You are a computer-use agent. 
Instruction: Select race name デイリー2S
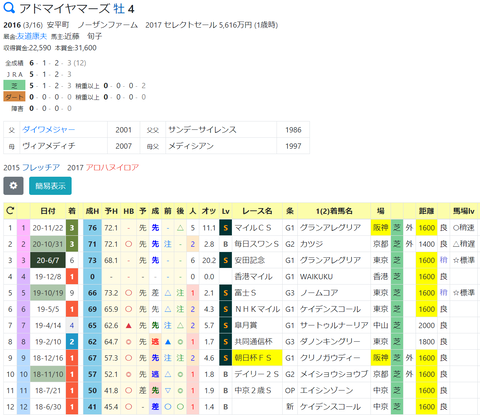[x=256, y=374]
